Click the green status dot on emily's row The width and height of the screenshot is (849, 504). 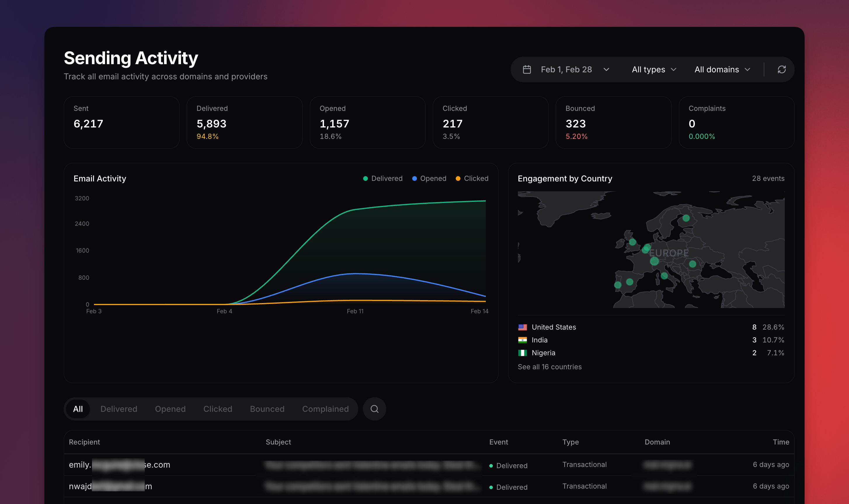click(491, 466)
